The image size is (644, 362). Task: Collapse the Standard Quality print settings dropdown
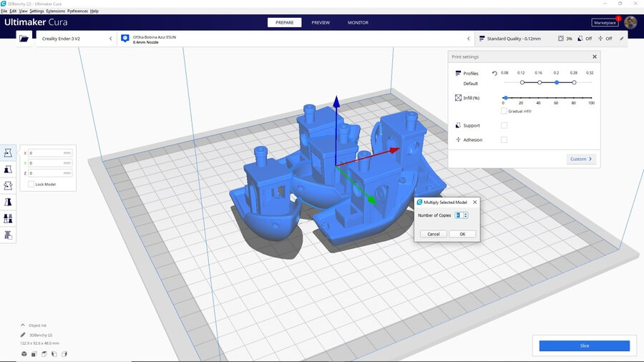551,39
